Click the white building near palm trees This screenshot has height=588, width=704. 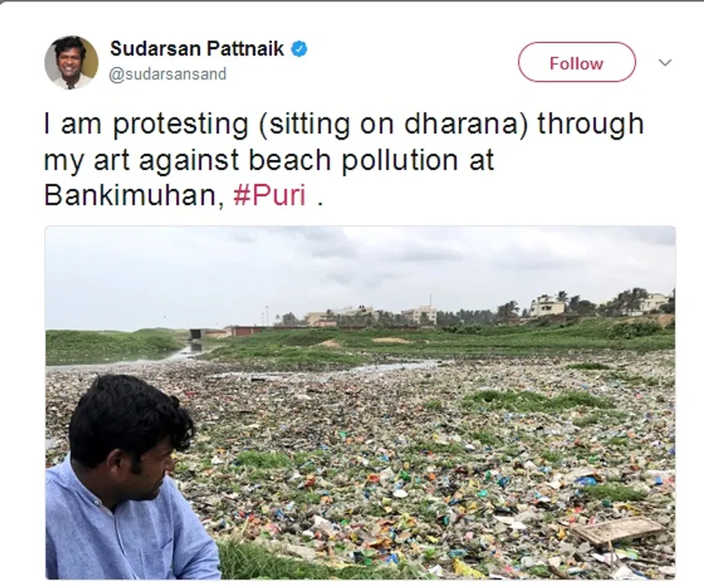point(547,306)
